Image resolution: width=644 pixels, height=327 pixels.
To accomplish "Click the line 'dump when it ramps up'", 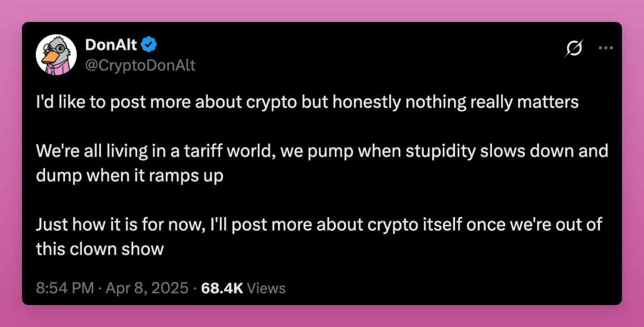I will click(x=129, y=176).
